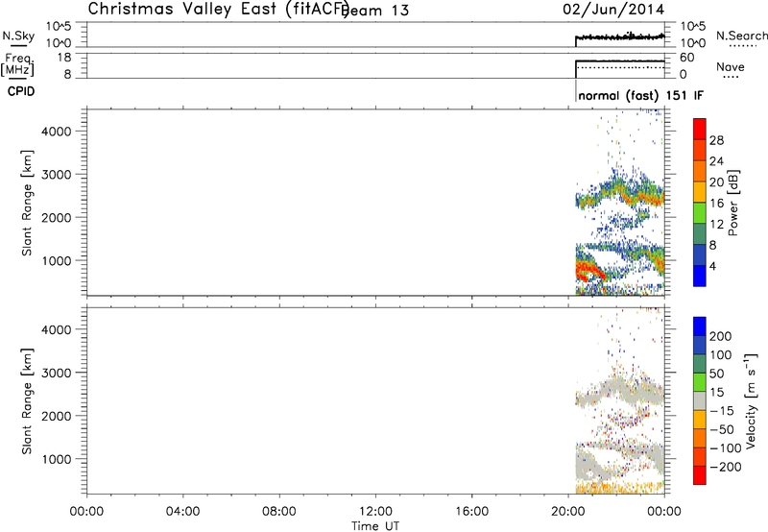Click the 'Velocity [m s-1]' color bar title
Image resolution: width=768 pixels, height=532 pixels.
751,401
